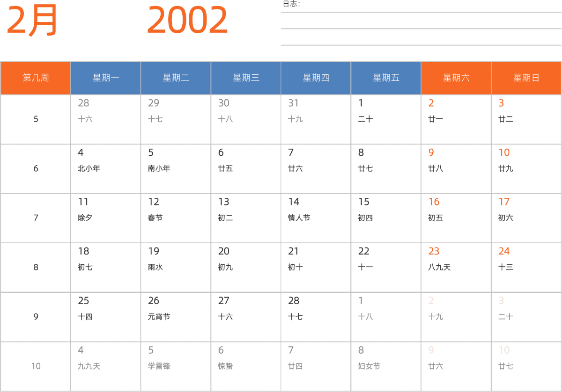Select February 24 labeled 十三
The height and width of the screenshot is (392, 562).
(x=526, y=268)
